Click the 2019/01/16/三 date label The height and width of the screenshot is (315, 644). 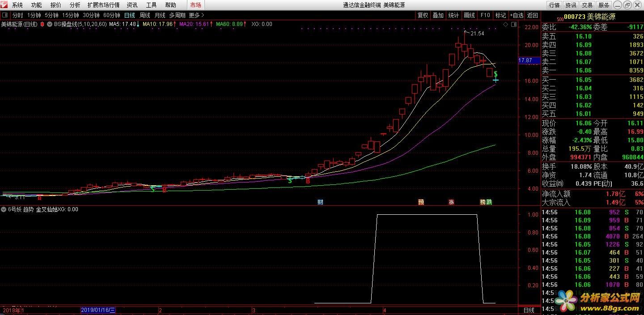[98, 310]
